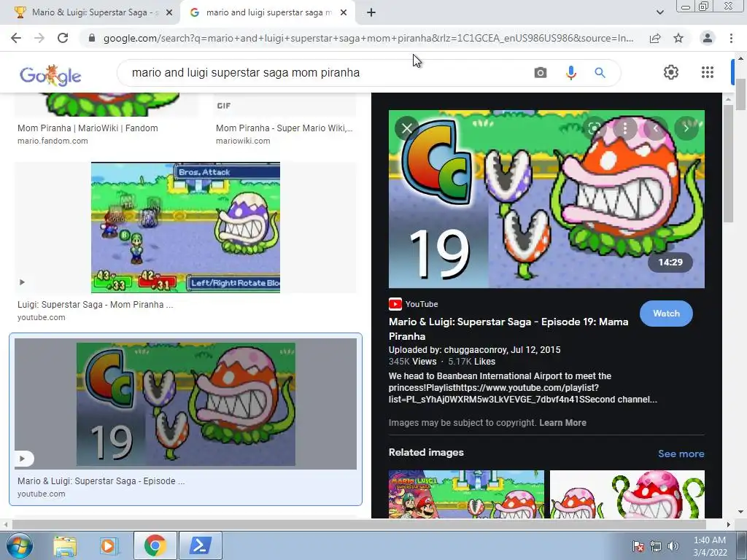This screenshot has width=747, height=560.
Task: Open Mom Piranha MarioWiki Fandom result
Action: [88, 128]
